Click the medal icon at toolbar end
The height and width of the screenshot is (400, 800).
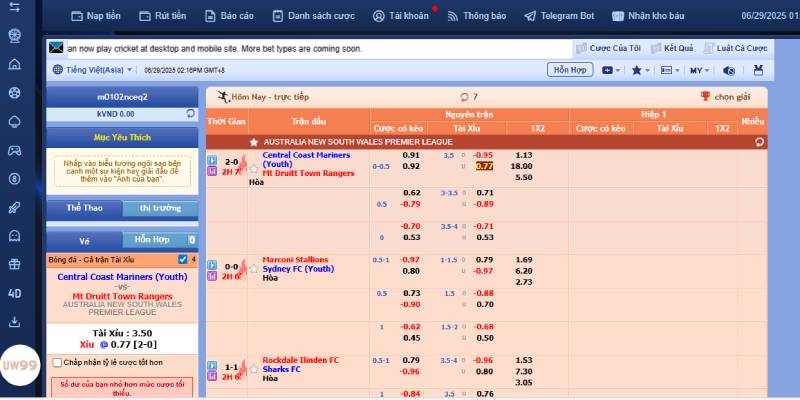[758, 70]
